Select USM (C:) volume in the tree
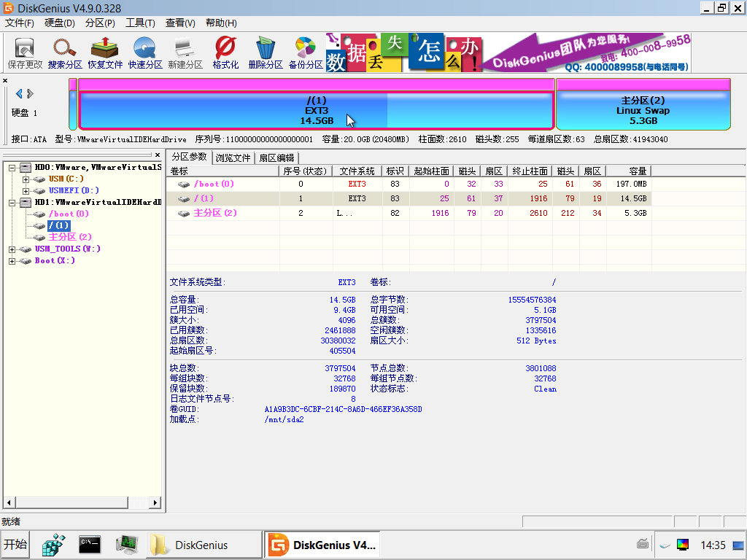747x560 pixels. tap(66, 179)
